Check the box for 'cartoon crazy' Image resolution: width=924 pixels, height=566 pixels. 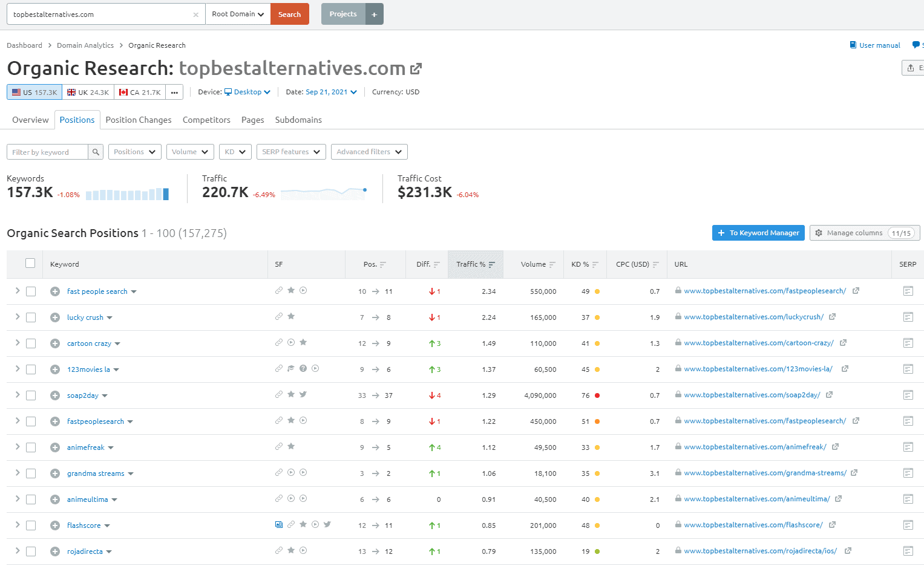[31, 343]
